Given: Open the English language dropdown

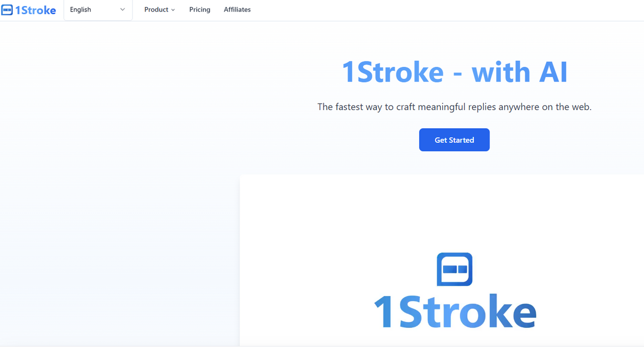Looking at the screenshot, I should point(98,10).
